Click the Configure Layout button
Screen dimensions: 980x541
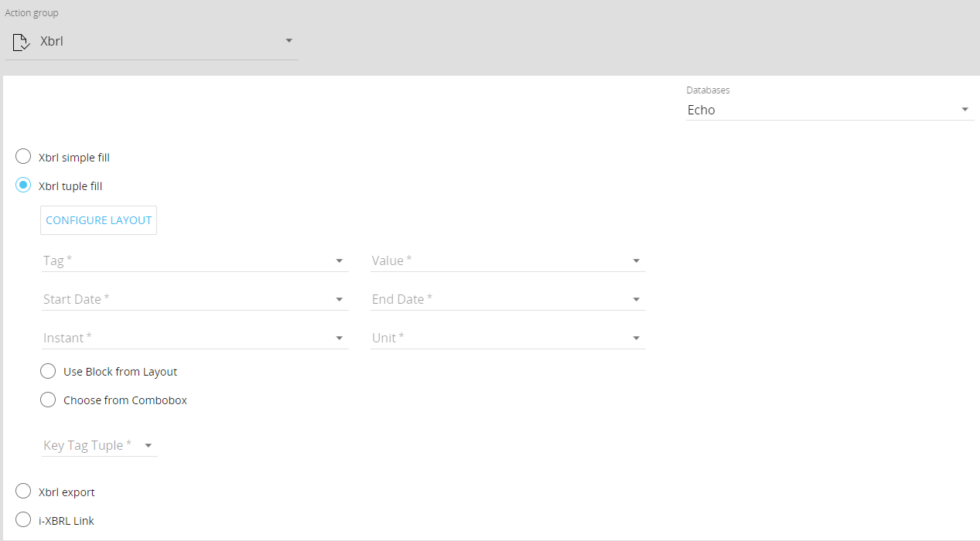tap(98, 220)
